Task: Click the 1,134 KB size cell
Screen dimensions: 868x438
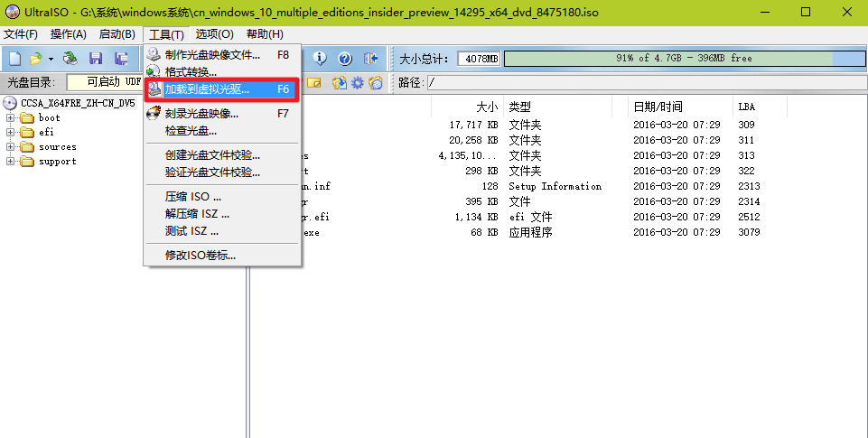Action: (x=476, y=217)
